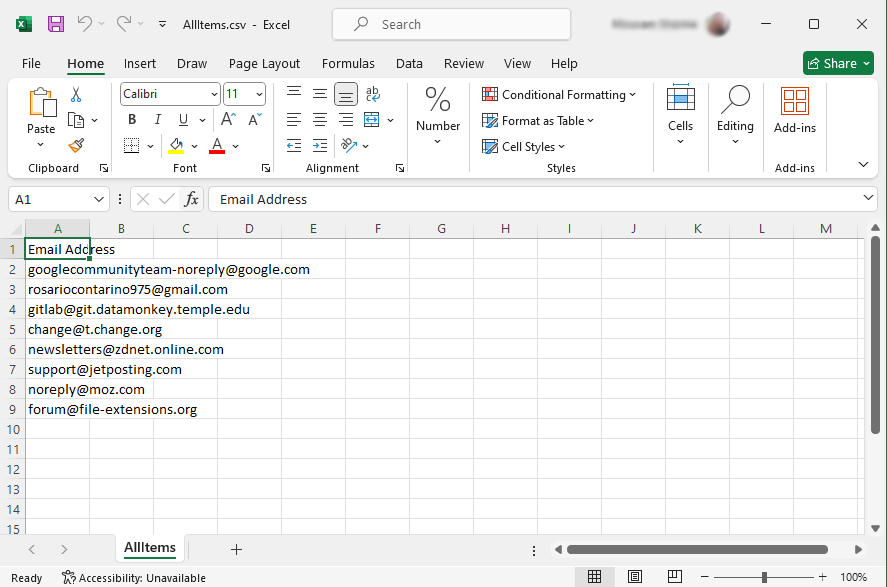Add a new sheet with plus icon
The height and width of the screenshot is (587, 887).
[x=236, y=549]
